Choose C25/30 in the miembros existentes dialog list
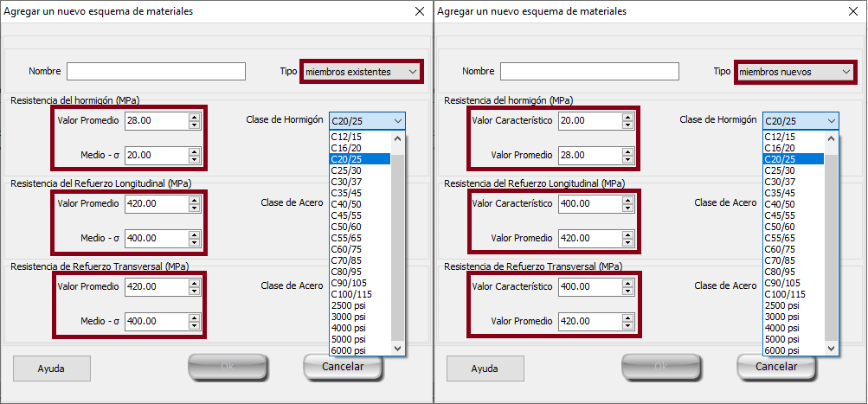The width and height of the screenshot is (868, 404). pos(346,170)
